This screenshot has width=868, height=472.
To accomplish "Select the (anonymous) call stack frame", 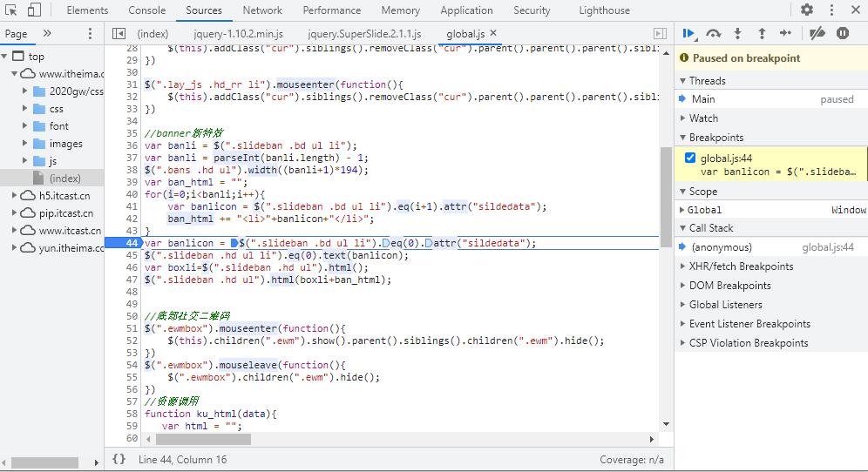I will pos(770,247).
